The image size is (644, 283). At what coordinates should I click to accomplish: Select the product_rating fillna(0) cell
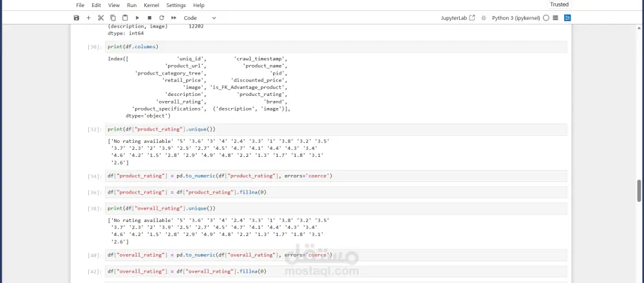coord(336,192)
